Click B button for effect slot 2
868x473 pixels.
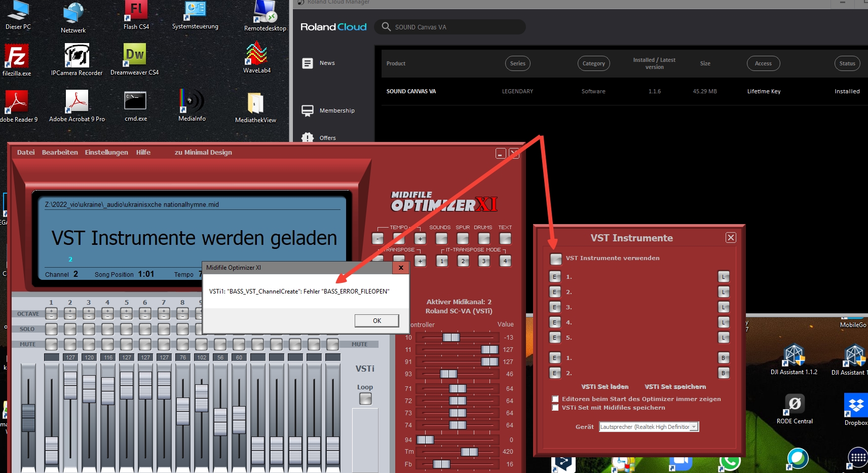(724, 373)
